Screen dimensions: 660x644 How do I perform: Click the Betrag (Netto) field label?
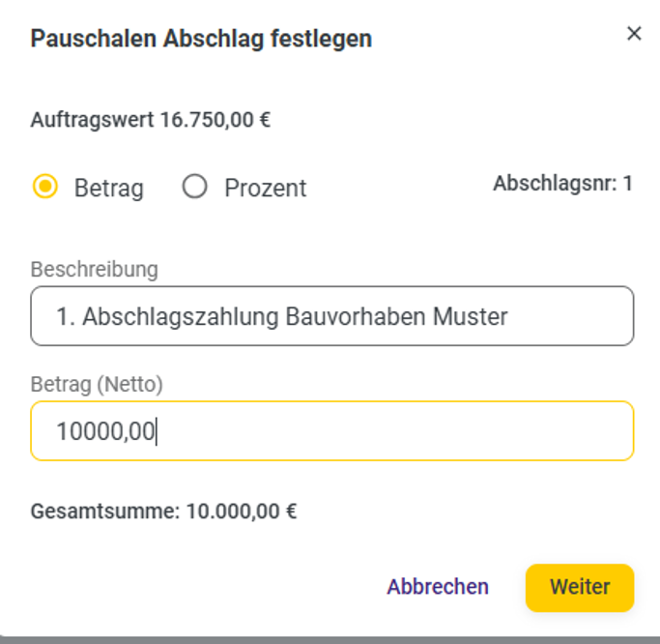pyautogui.click(x=97, y=385)
